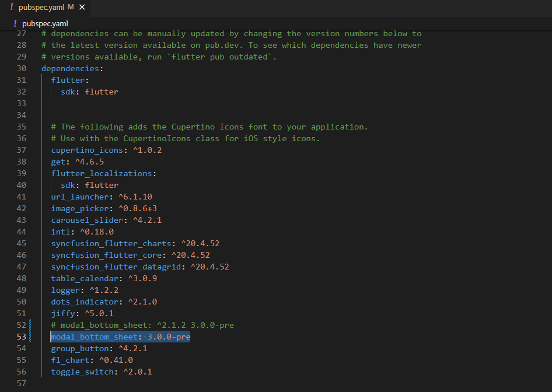Click the flutter: key on line 31

tap(70, 80)
